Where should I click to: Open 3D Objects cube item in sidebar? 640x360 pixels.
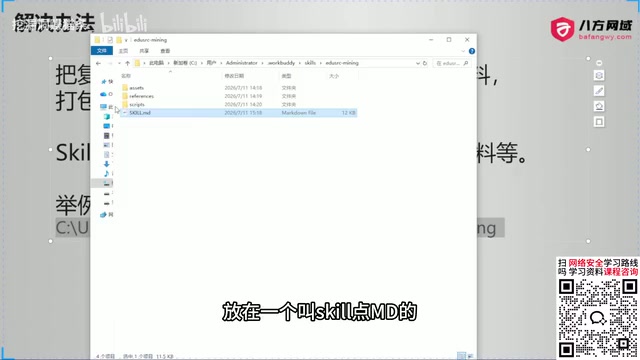107,117
